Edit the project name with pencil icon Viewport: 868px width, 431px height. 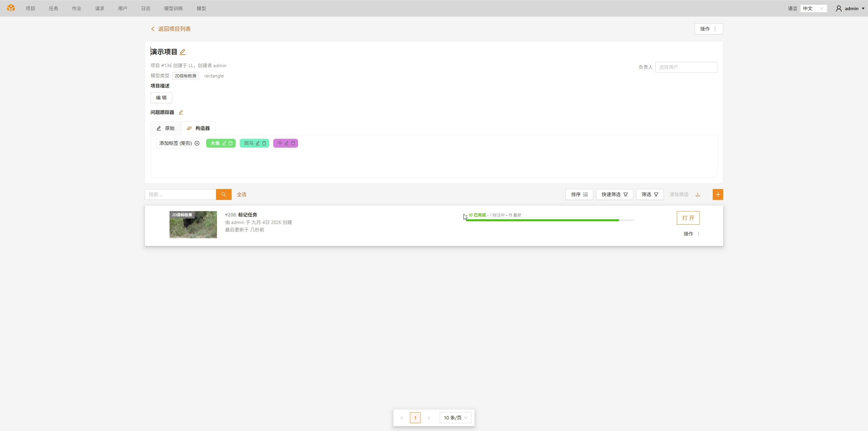[x=182, y=52]
